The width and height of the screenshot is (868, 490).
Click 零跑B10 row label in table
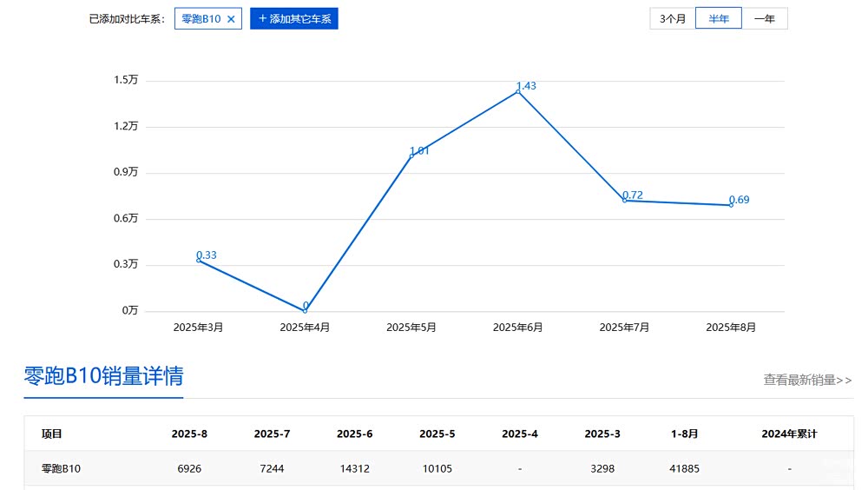point(61,468)
